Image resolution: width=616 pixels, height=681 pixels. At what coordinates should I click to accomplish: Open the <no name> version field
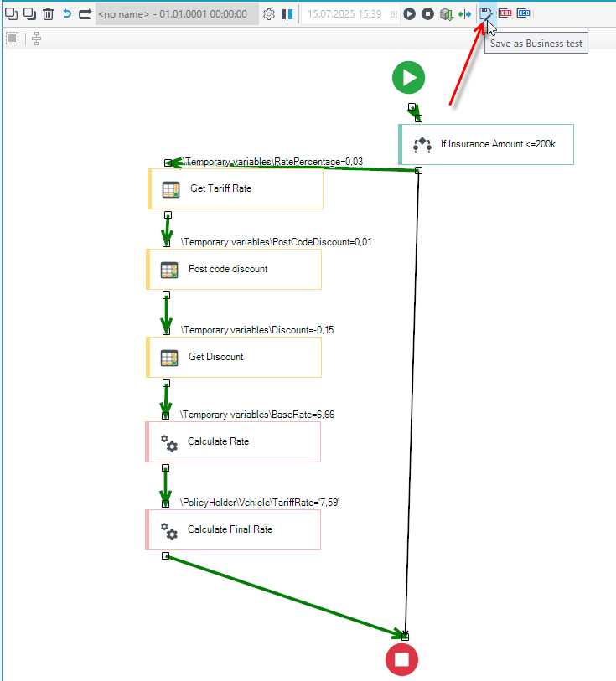[x=177, y=14]
